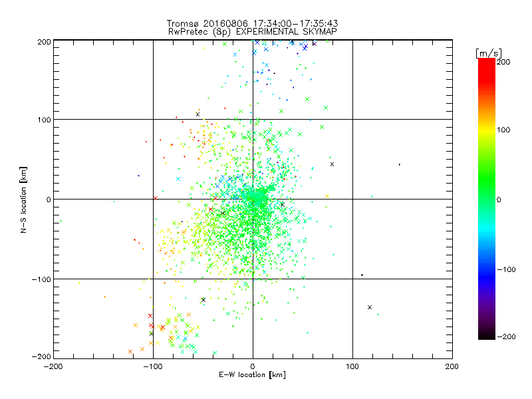This screenshot has width=532, height=399.
Task: Click the 'RwPretec (8p) EXPERIMENTAL SKYMAP' subtitle
Action: [253, 32]
